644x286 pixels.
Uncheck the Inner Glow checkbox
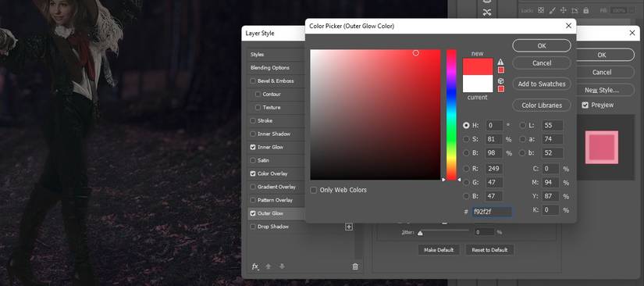pyautogui.click(x=253, y=147)
